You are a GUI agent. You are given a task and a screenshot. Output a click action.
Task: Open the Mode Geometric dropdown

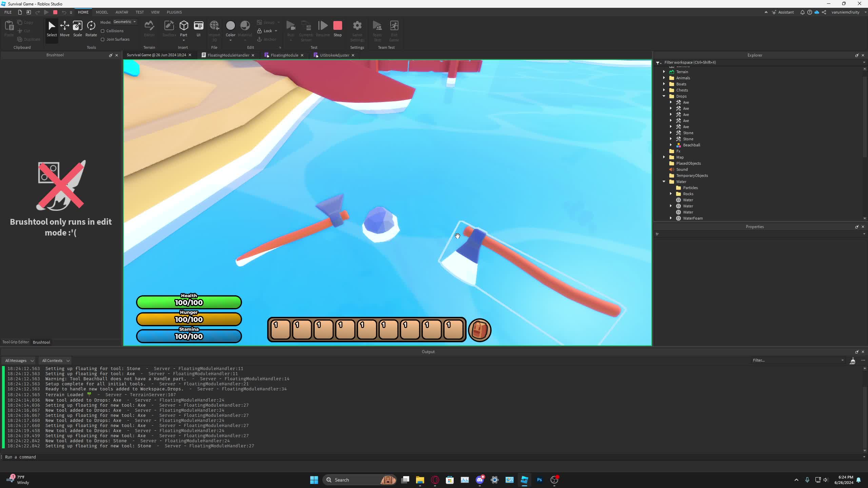point(125,22)
